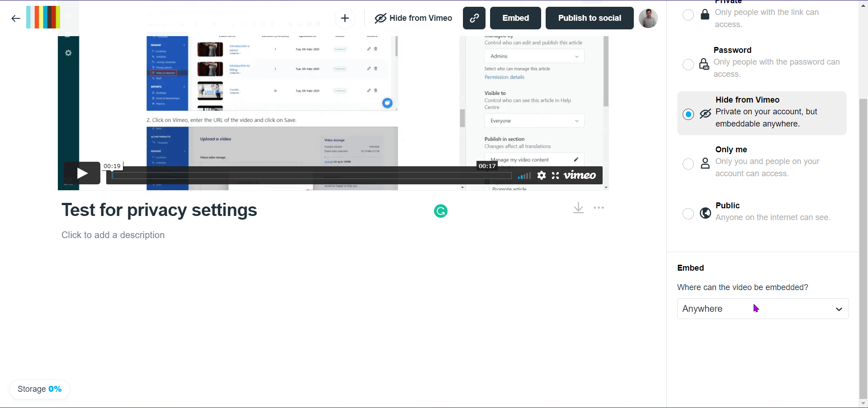Open the user profile avatar
The height and width of the screenshot is (408, 868).
(648, 18)
